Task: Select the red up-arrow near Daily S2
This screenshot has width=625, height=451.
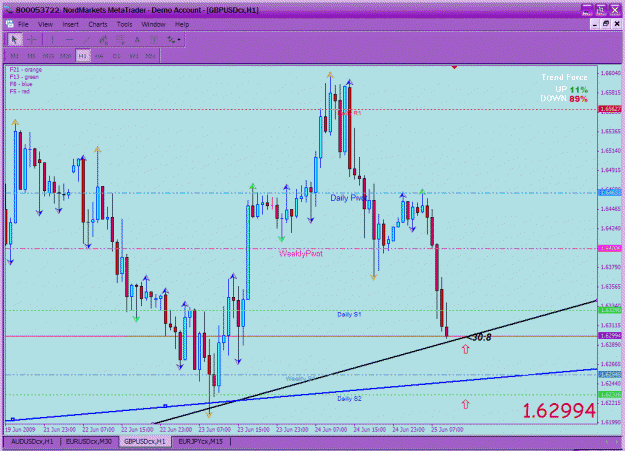Action: [466, 404]
